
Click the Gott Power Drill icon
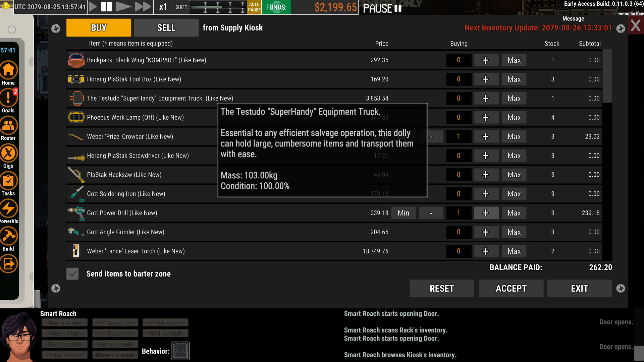pos(77,213)
